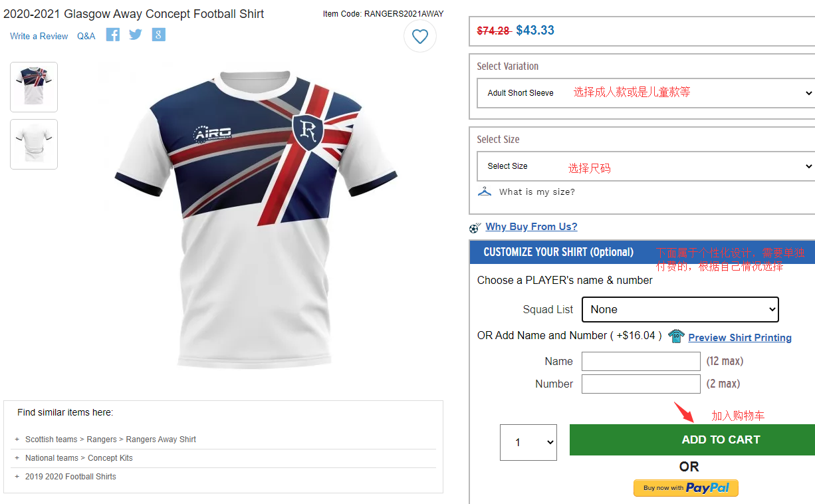Screen dimensions: 815x504
Task: Select the front view shirt thumbnail
Action: (x=34, y=87)
